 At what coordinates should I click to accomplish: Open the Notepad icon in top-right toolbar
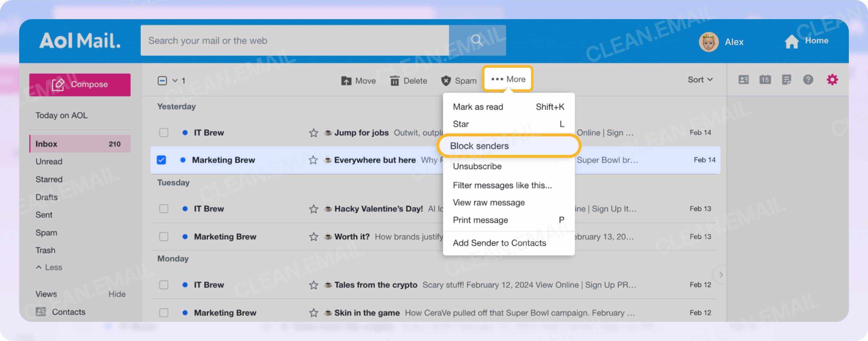787,80
